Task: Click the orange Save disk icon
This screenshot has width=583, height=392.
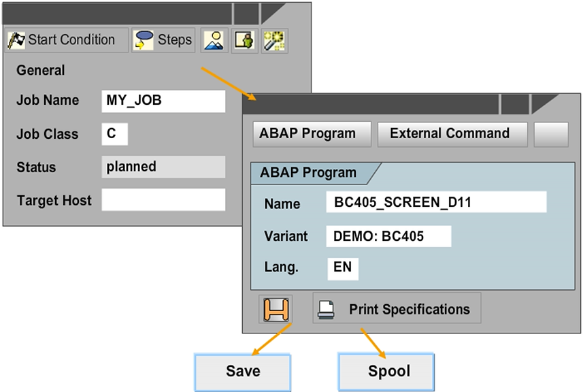Action: coord(276,310)
